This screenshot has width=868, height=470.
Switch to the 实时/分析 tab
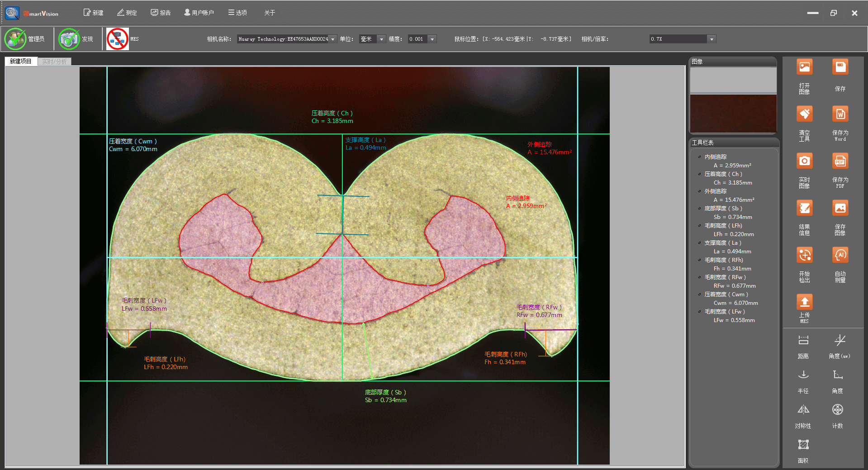(x=54, y=62)
